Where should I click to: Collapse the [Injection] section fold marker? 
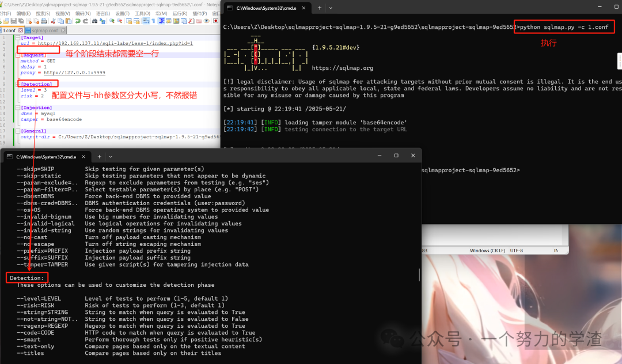tap(18, 108)
